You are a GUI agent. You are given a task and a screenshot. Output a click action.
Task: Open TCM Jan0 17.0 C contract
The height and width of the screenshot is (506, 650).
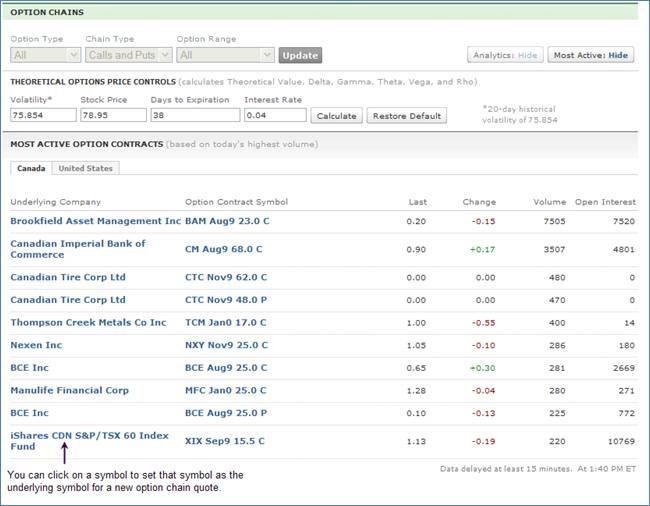[x=226, y=322]
